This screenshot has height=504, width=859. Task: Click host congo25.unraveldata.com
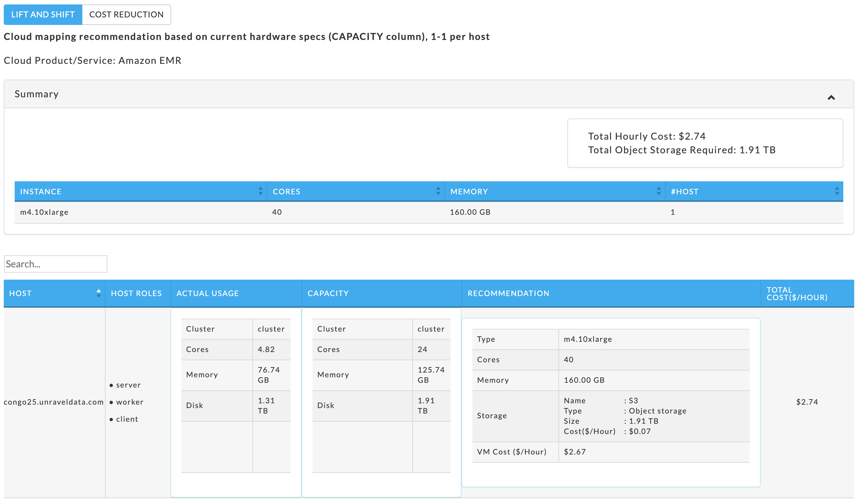[x=54, y=402]
